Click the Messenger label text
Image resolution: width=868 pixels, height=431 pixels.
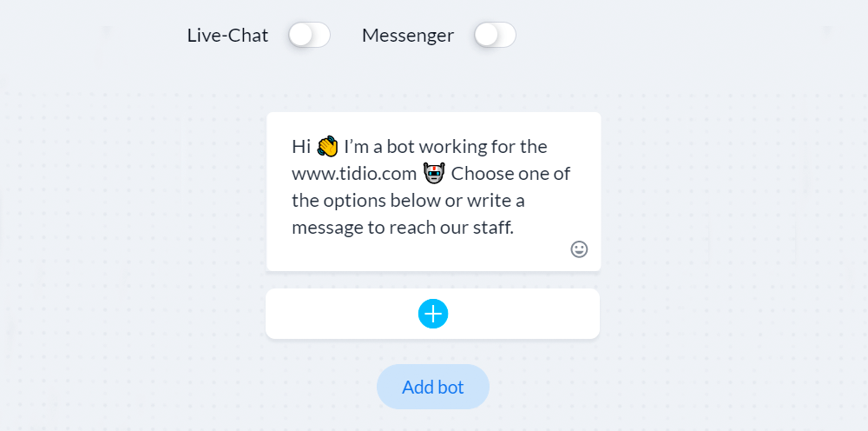(x=408, y=36)
